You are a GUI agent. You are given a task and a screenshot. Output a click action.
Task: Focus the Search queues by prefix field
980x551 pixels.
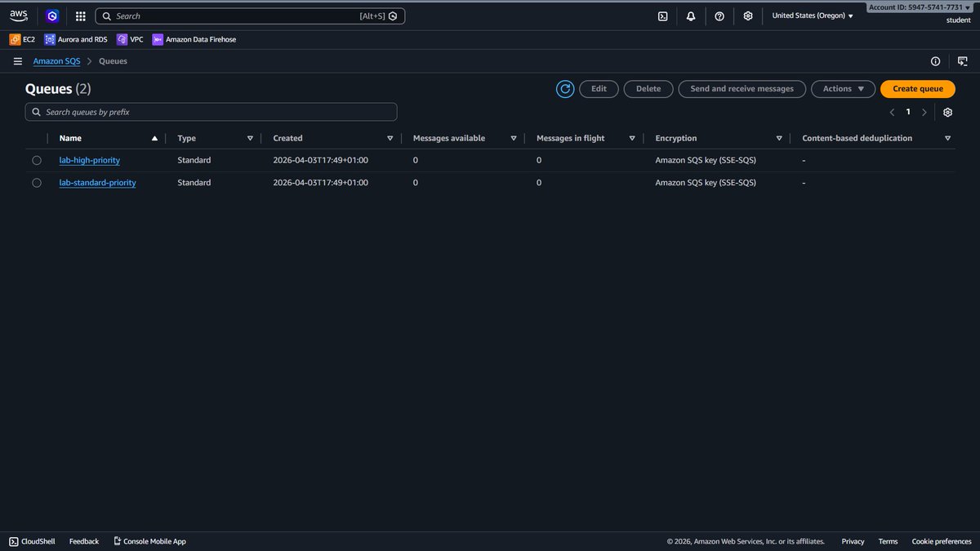click(x=212, y=112)
